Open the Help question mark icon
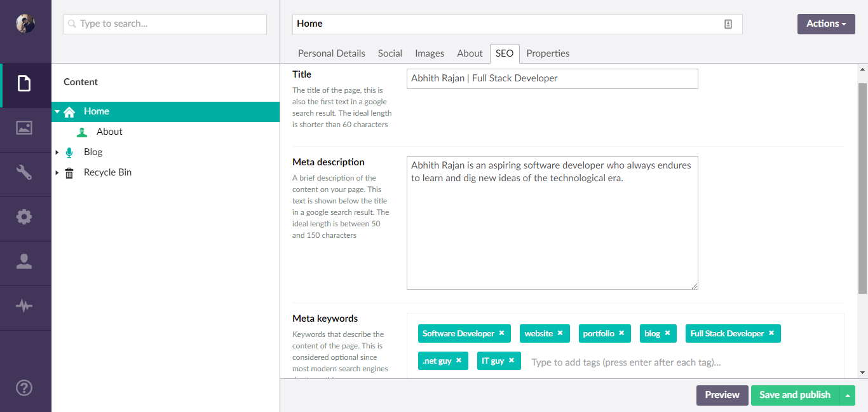 click(x=24, y=388)
